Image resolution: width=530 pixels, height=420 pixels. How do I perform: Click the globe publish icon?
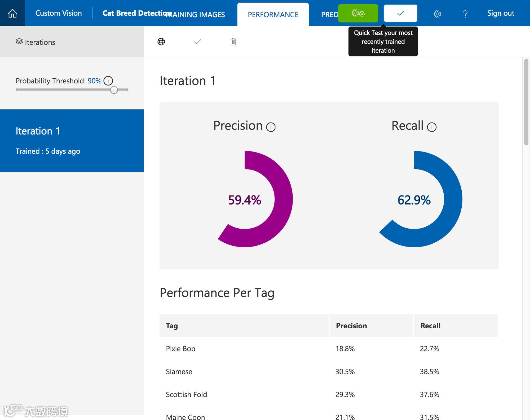(161, 42)
